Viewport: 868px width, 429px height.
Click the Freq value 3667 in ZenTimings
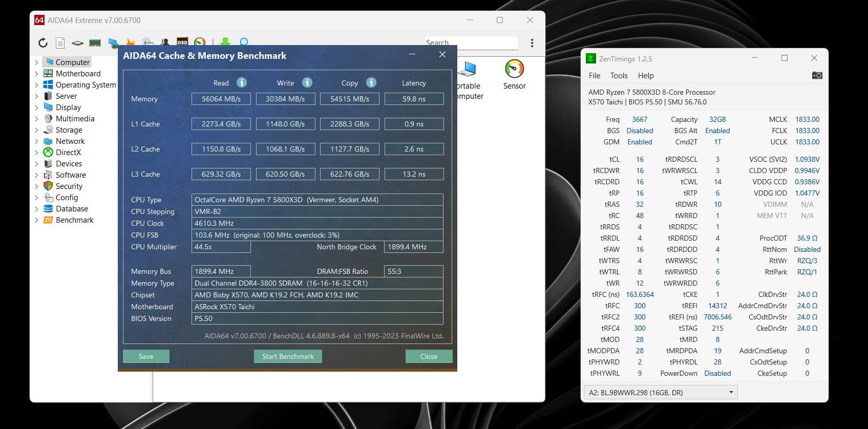pyautogui.click(x=640, y=119)
